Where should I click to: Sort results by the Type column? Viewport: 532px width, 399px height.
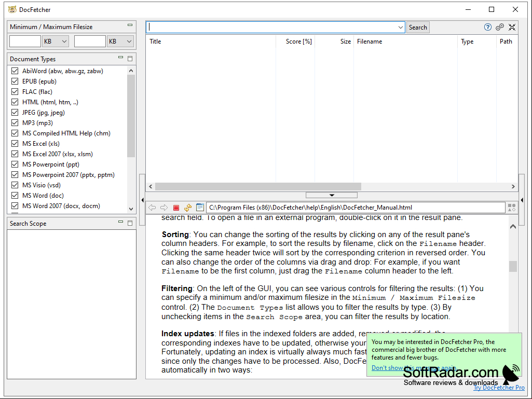coord(476,42)
